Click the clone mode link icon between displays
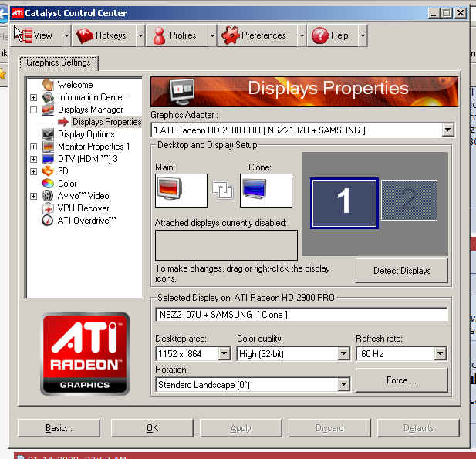Viewport: 476px width, 459px height. (x=223, y=190)
